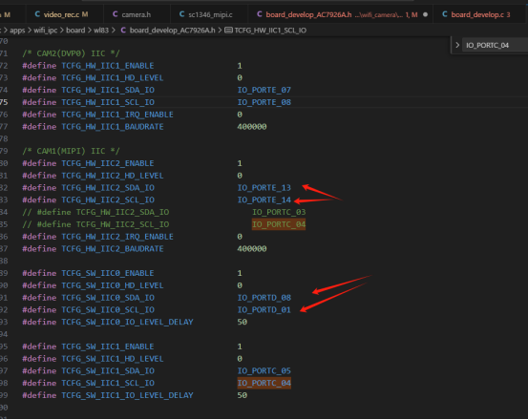Click value IO_PORTC_05
528x420 pixels.
[264, 371]
